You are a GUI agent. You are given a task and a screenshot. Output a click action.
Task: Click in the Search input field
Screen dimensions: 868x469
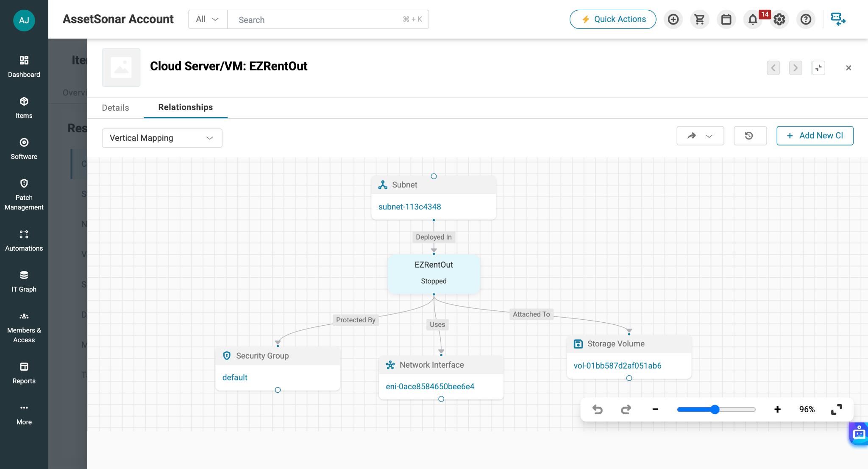[x=328, y=20]
